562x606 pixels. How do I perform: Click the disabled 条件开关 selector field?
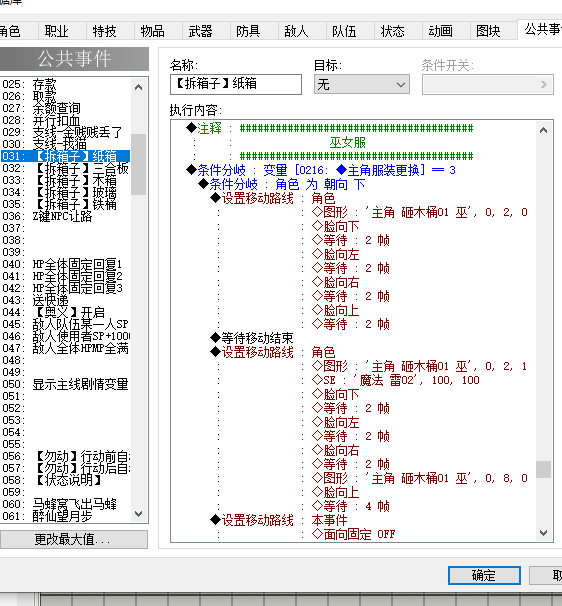pos(488,84)
